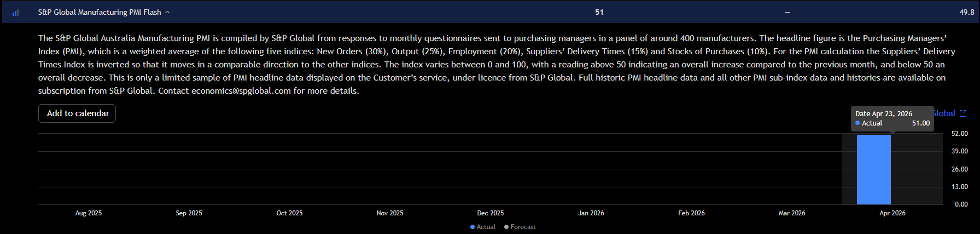Click the Mar 2026 axis label
Viewport: 980px width, 234px height.
click(x=792, y=213)
